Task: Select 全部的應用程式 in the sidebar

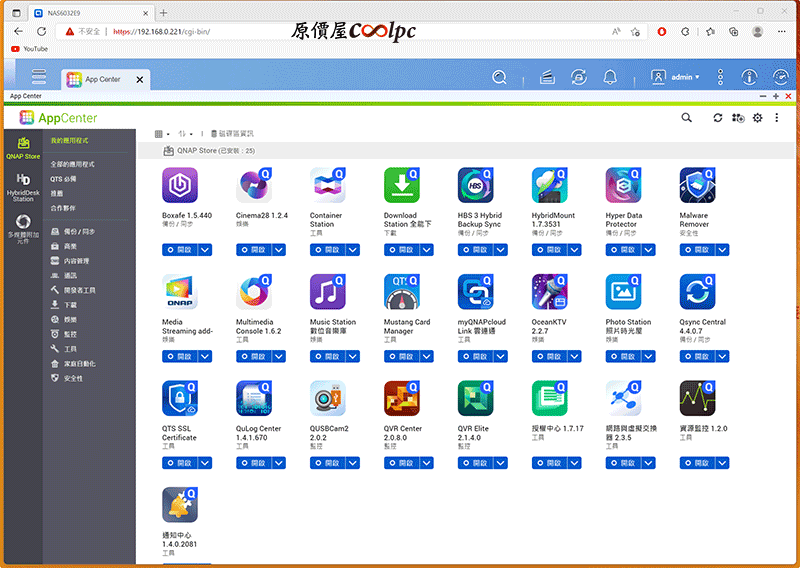Action: click(72, 164)
